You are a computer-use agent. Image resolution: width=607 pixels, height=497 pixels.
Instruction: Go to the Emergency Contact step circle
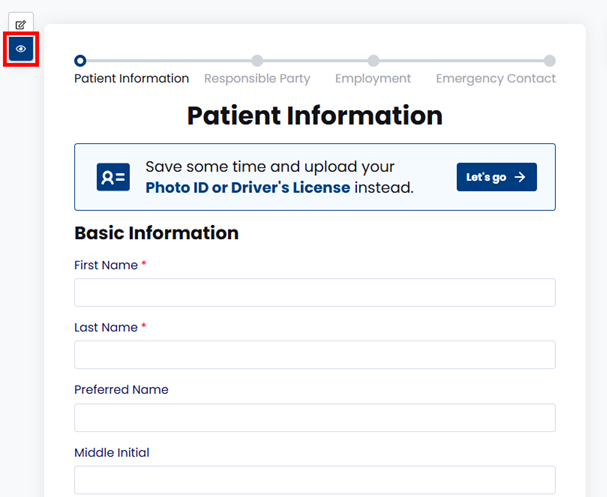(550, 61)
